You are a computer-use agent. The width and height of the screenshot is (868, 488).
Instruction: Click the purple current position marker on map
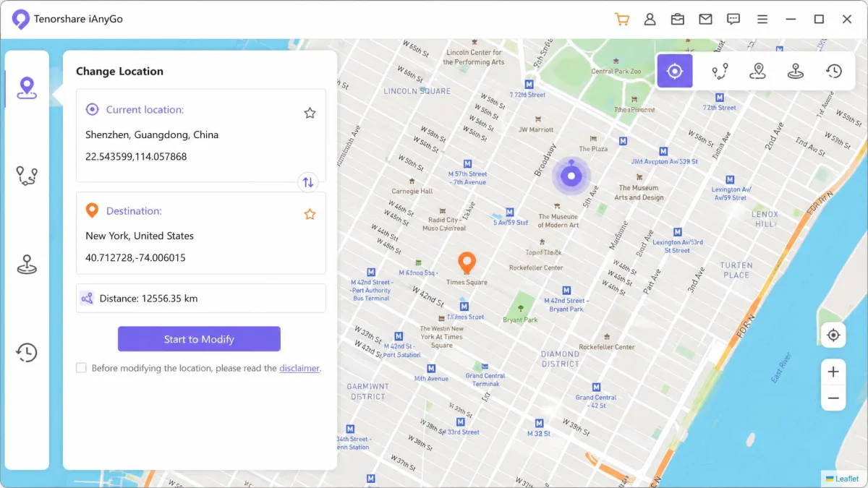coord(571,176)
